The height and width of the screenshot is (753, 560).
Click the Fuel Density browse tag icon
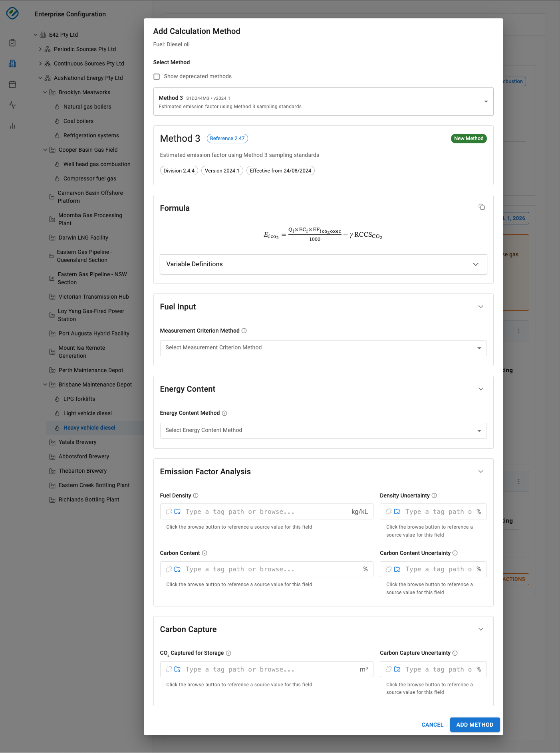point(177,511)
